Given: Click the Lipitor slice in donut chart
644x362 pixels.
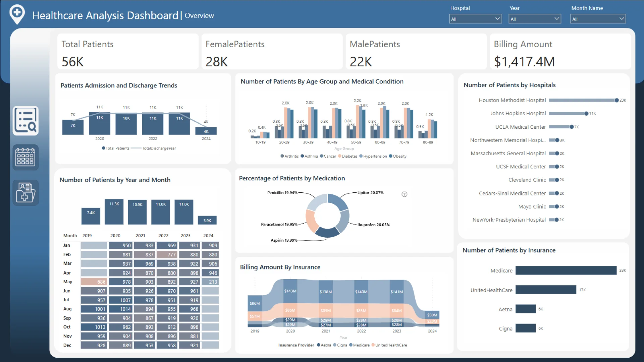Looking at the screenshot, I should coord(337,201).
